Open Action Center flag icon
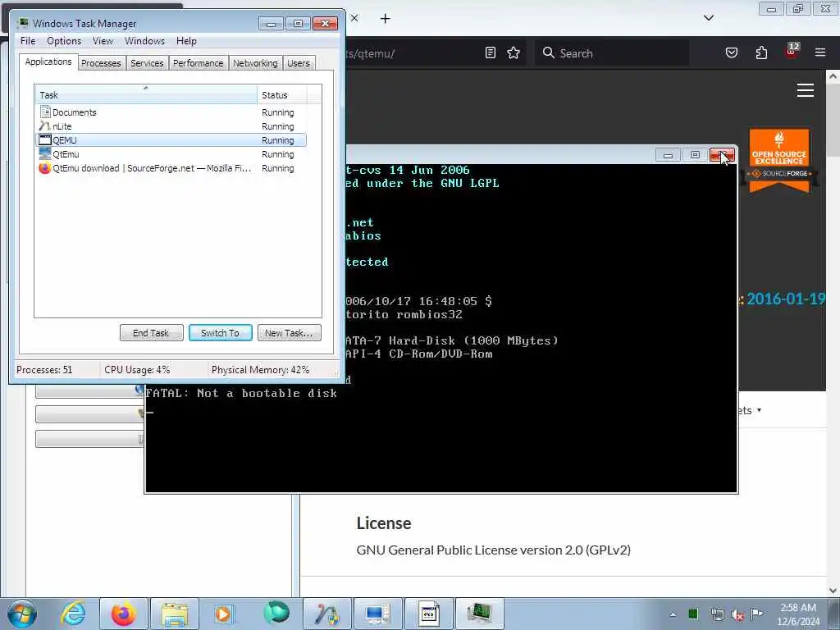 coord(756,614)
